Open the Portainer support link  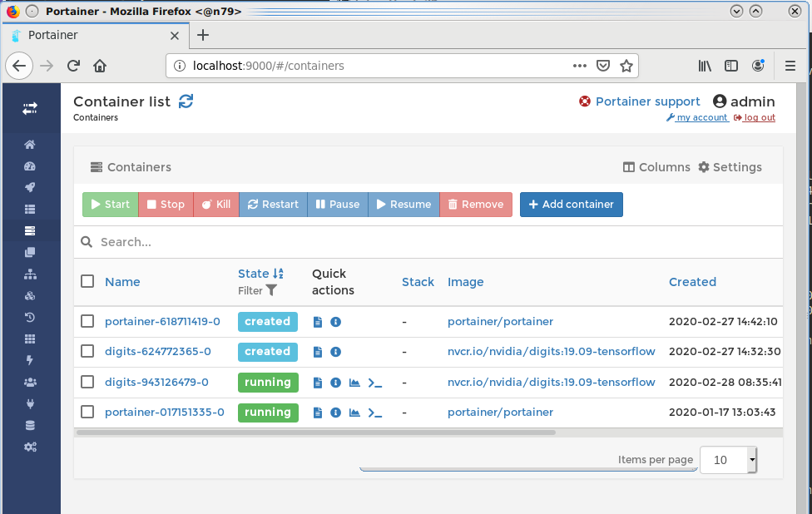pos(640,101)
